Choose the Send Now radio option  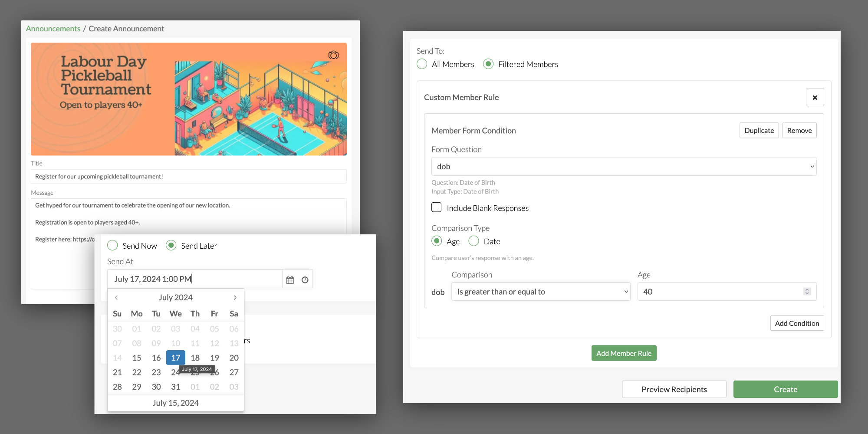pyautogui.click(x=113, y=246)
